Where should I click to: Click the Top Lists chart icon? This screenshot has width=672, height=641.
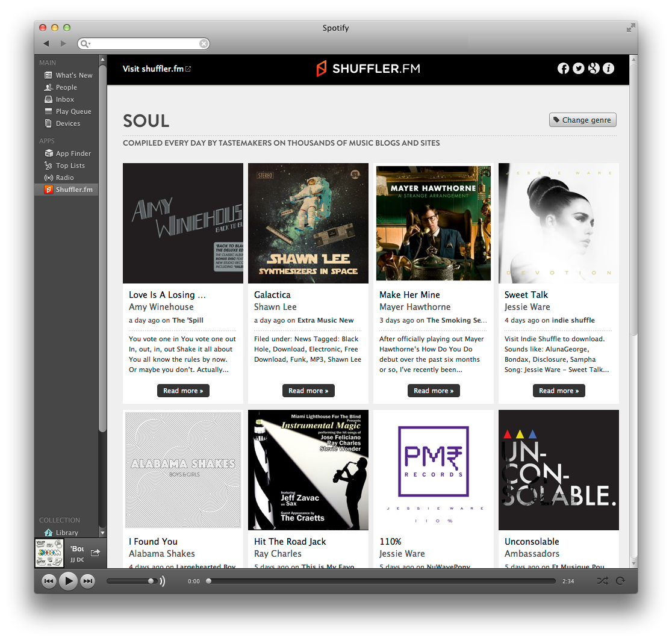[48, 166]
